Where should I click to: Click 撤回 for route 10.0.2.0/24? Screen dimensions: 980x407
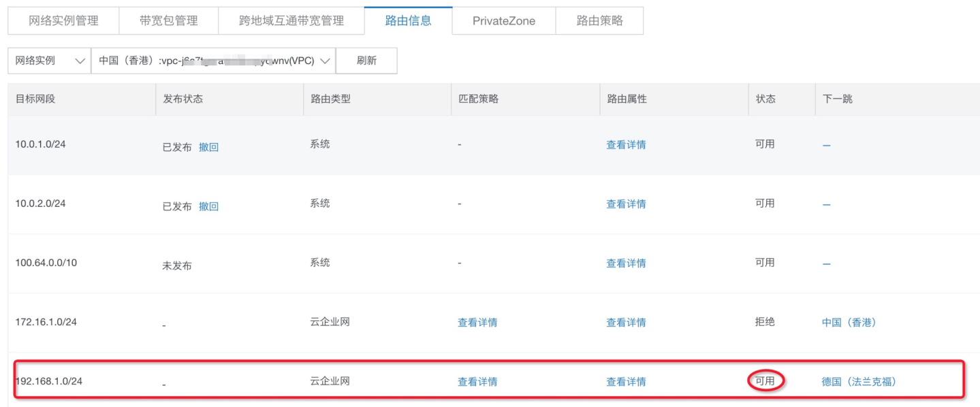tap(208, 206)
